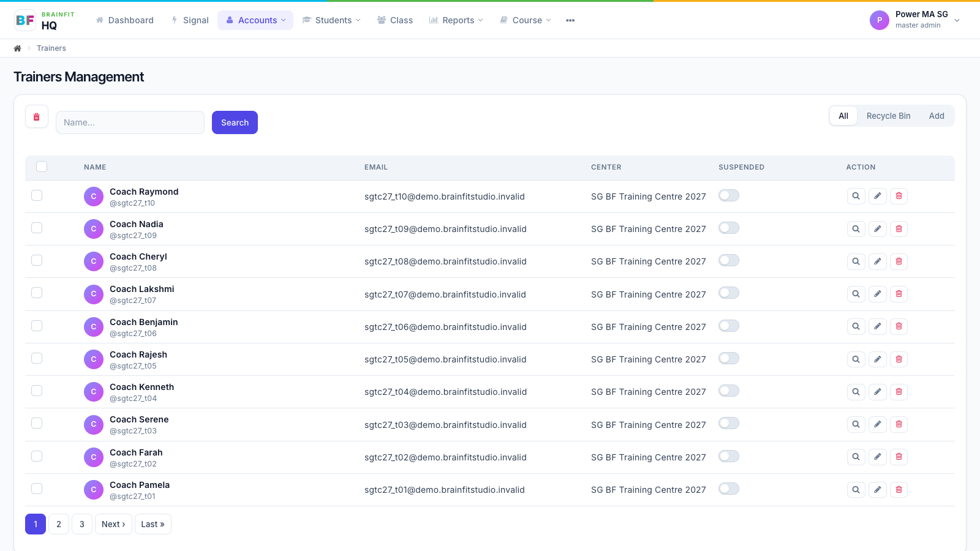
Task: Delete Coach Pamela using trash icon
Action: click(x=899, y=490)
